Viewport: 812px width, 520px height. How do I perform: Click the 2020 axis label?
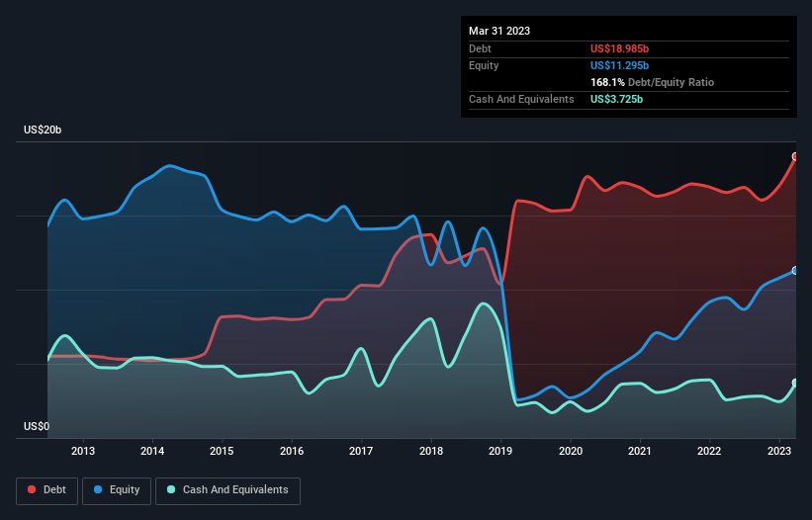coord(570,451)
